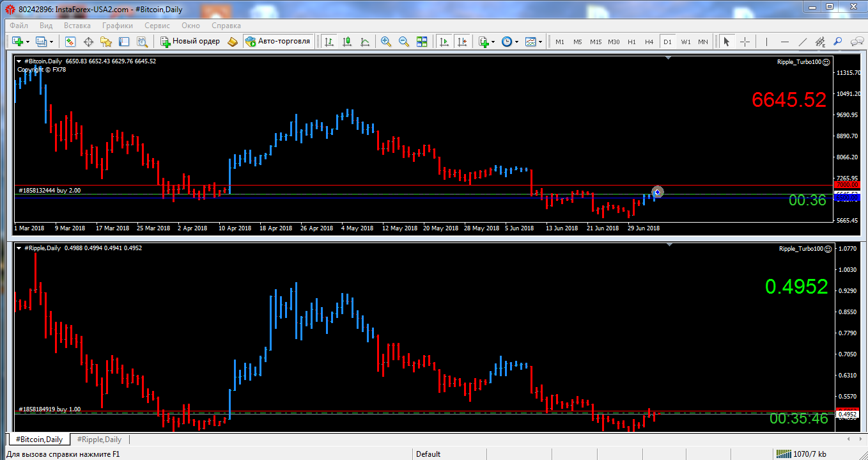Select the M30 timeframe

click(x=614, y=42)
